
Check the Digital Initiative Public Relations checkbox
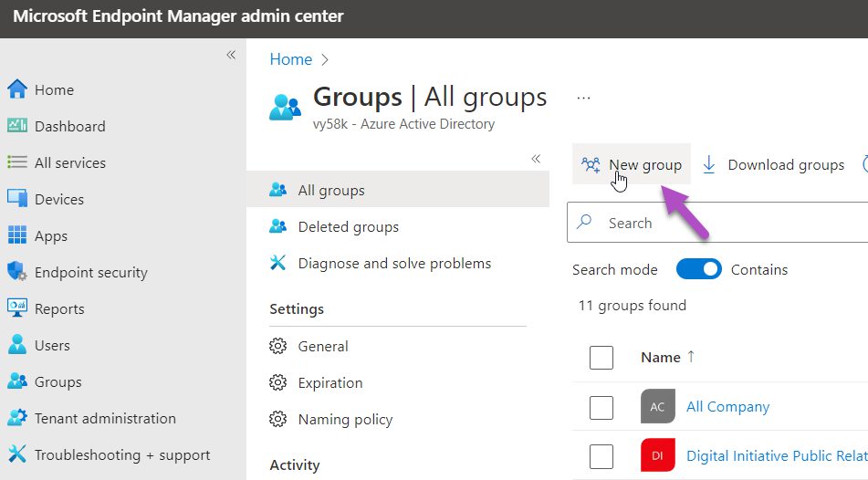(601, 457)
